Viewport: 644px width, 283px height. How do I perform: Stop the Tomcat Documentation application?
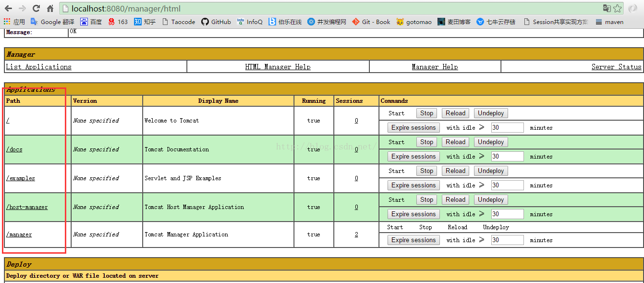tap(427, 142)
